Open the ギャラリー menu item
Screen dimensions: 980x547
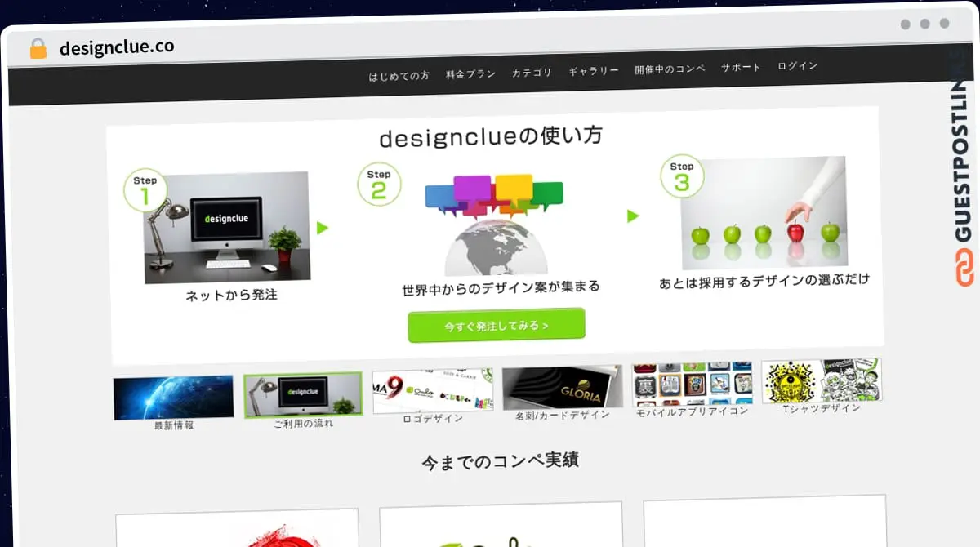click(595, 70)
